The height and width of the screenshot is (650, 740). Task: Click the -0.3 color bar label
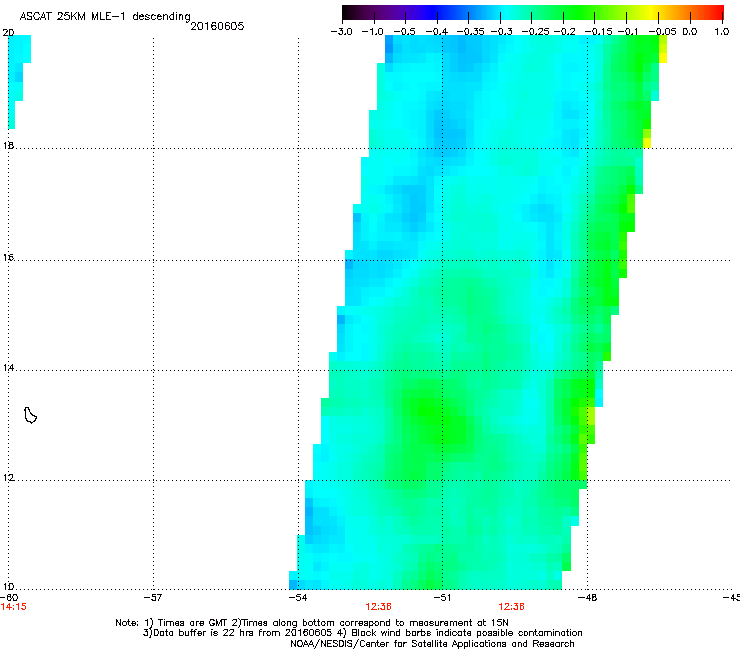502,32
